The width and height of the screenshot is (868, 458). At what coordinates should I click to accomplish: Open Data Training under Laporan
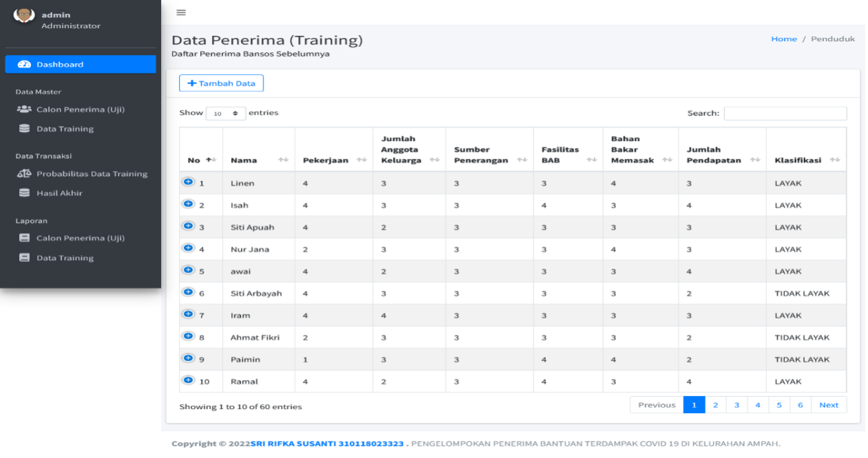click(65, 258)
